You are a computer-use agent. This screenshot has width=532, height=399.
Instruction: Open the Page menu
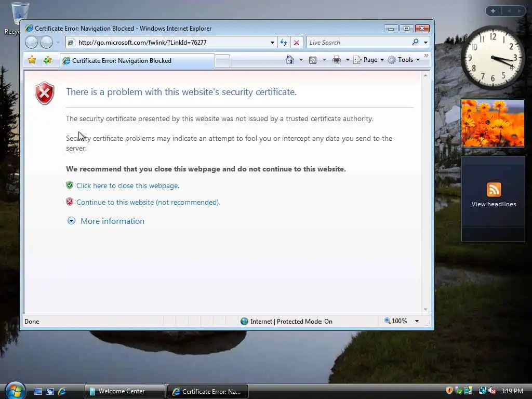(x=369, y=60)
